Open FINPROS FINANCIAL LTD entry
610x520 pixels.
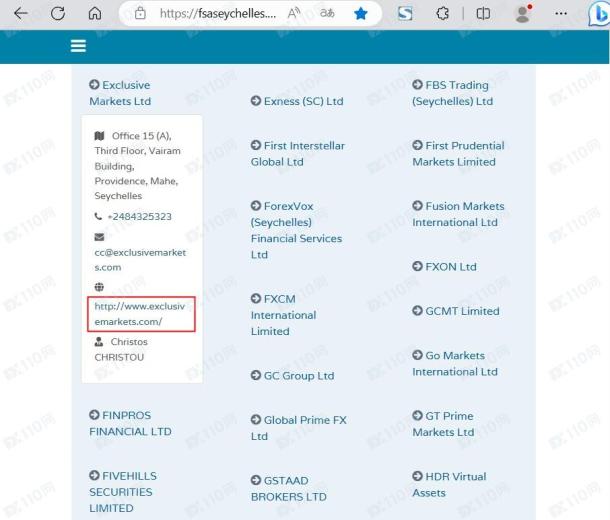point(130,424)
